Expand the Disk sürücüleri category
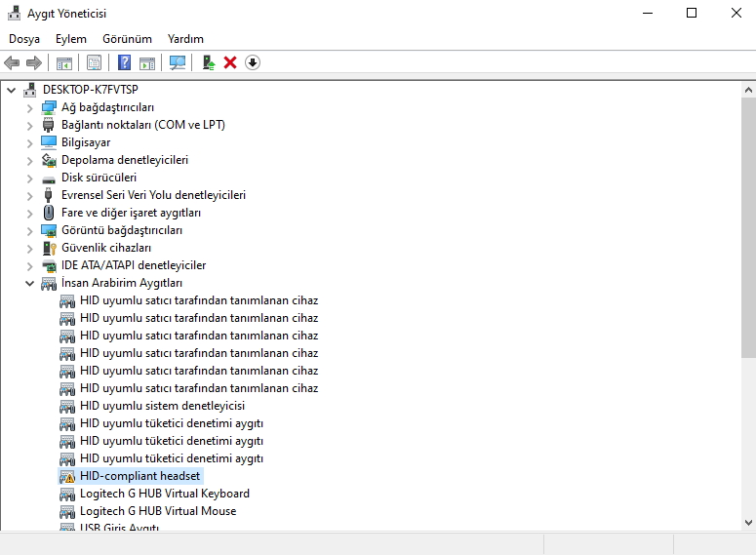756x555 pixels. click(30, 178)
